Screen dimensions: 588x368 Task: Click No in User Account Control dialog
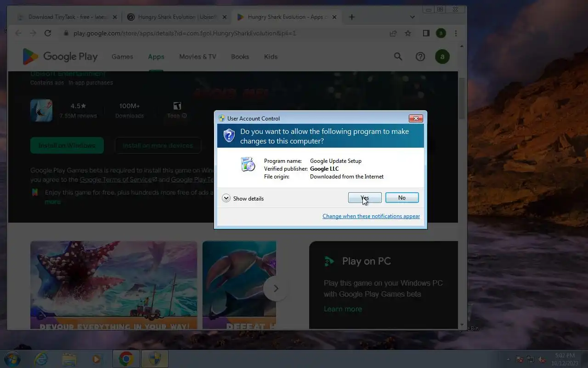(x=402, y=198)
